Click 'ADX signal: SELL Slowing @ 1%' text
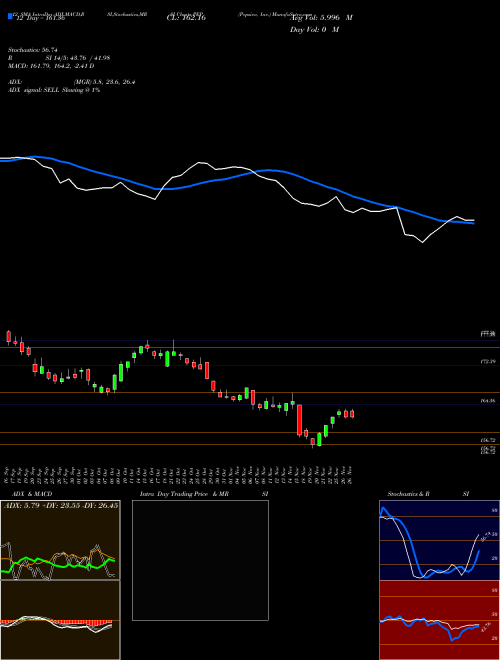Image resolution: width=500 pixels, height=660 pixels. click(x=54, y=90)
